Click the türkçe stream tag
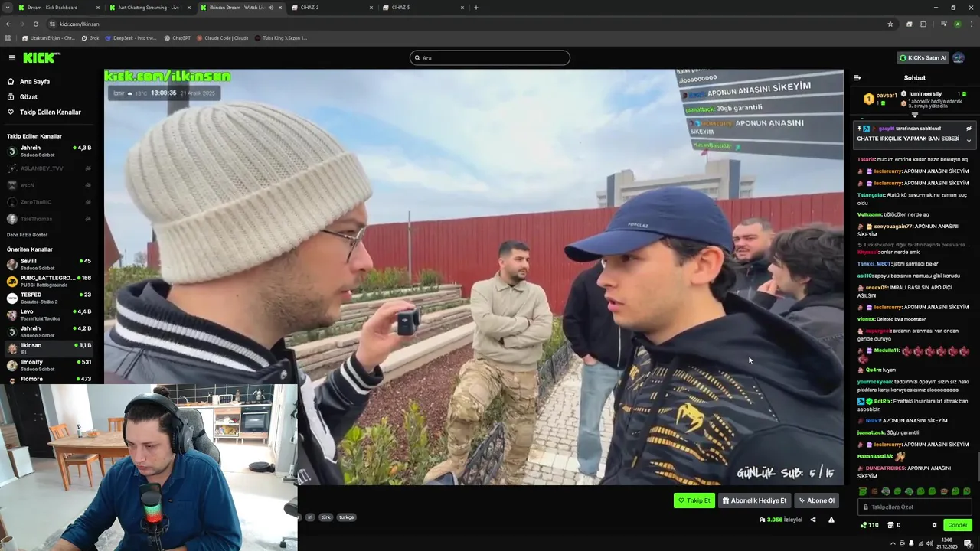Image resolution: width=980 pixels, height=551 pixels. click(346, 517)
